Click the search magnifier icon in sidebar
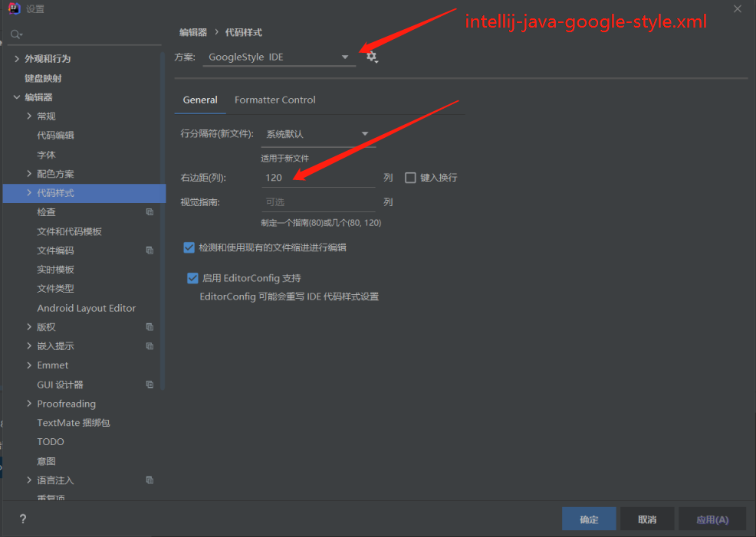This screenshot has height=537, width=756. coord(16,34)
